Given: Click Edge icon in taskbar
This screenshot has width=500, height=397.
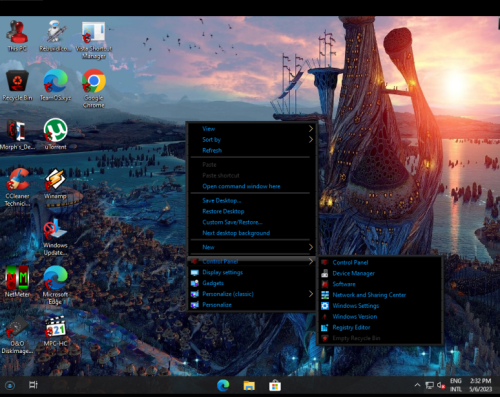Looking at the screenshot, I should click(223, 386).
